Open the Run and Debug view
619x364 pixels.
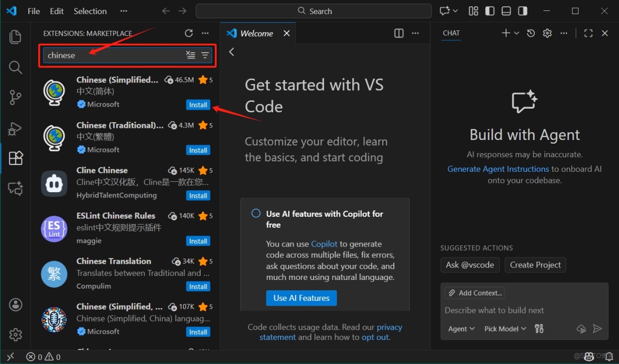15,128
